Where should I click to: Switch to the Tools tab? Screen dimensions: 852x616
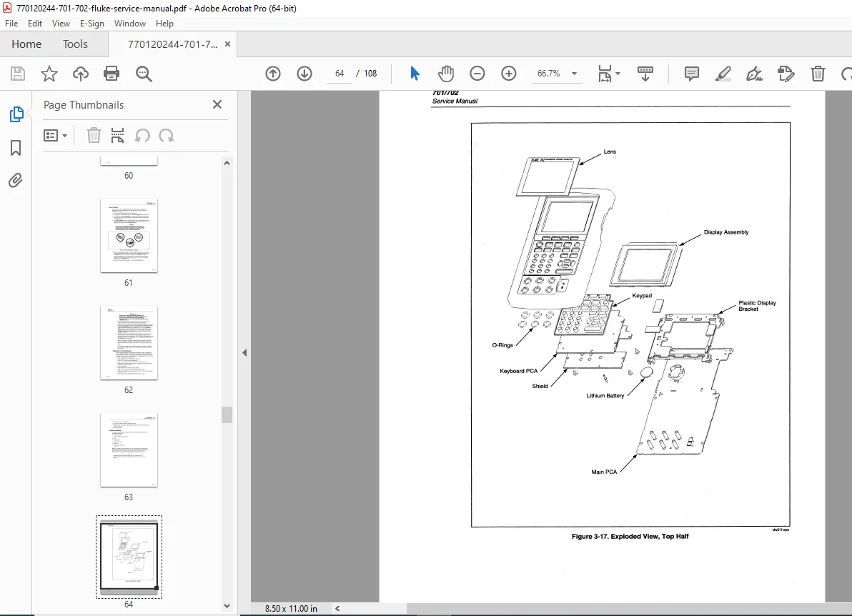[x=75, y=44]
